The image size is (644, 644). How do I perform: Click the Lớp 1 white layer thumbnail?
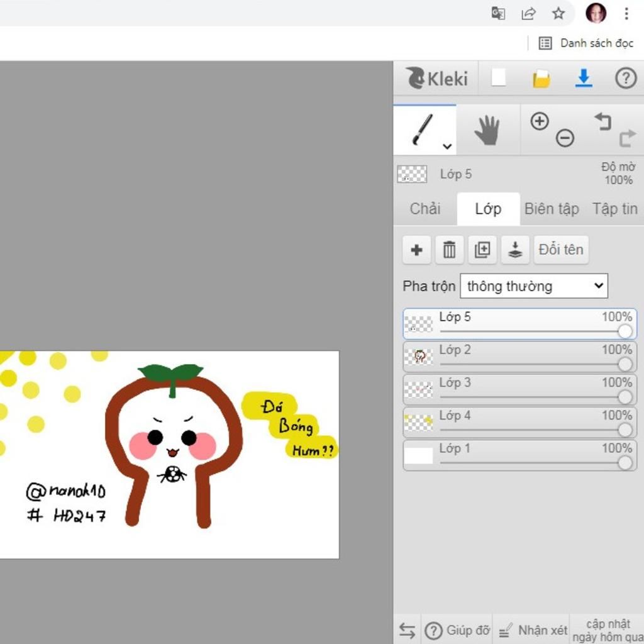[x=418, y=455]
